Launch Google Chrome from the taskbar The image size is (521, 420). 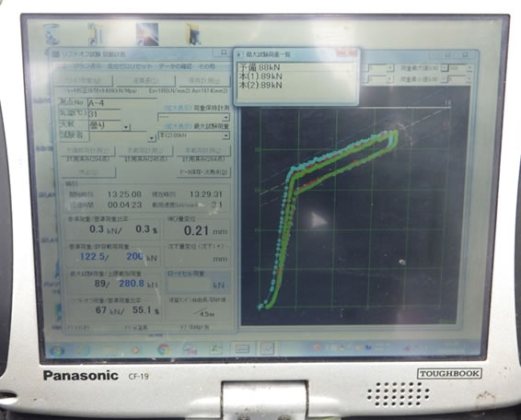[x=163, y=349]
